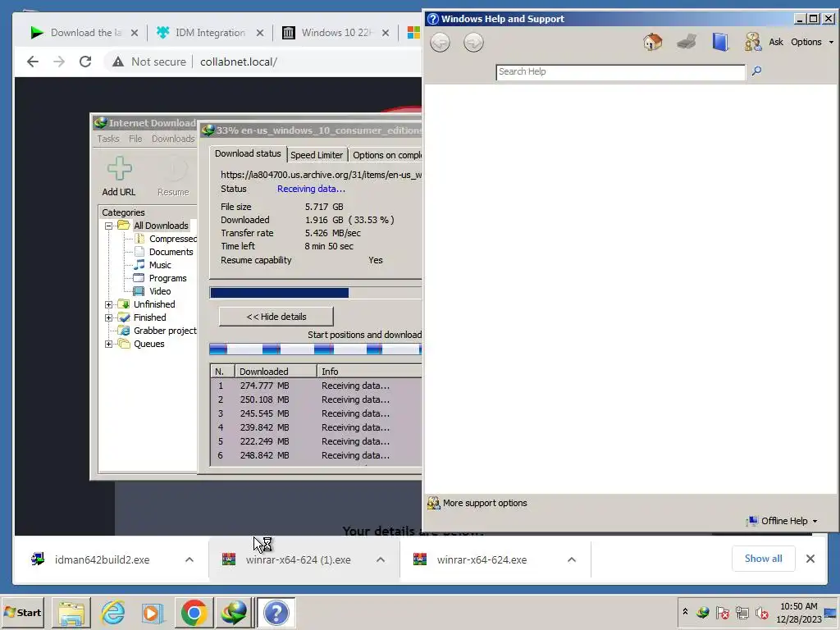Click the Help forward arrow button
The width and height of the screenshot is (840, 630).
click(473, 43)
